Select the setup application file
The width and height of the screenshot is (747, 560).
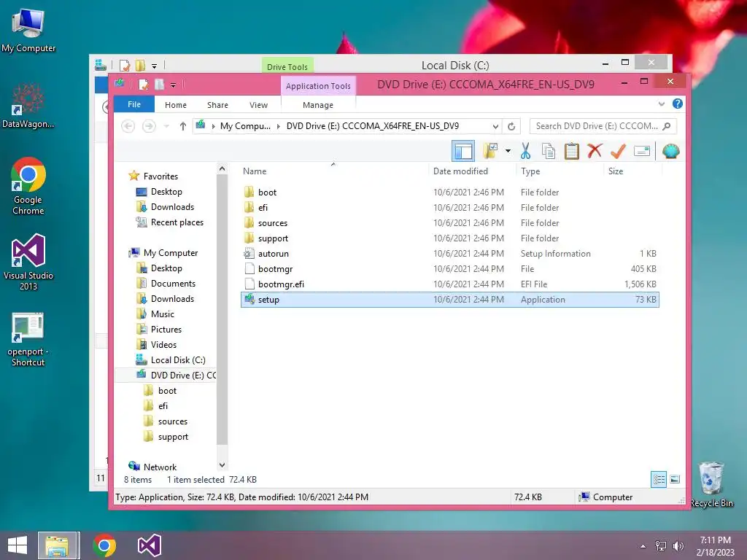click(x=450, y=300)
